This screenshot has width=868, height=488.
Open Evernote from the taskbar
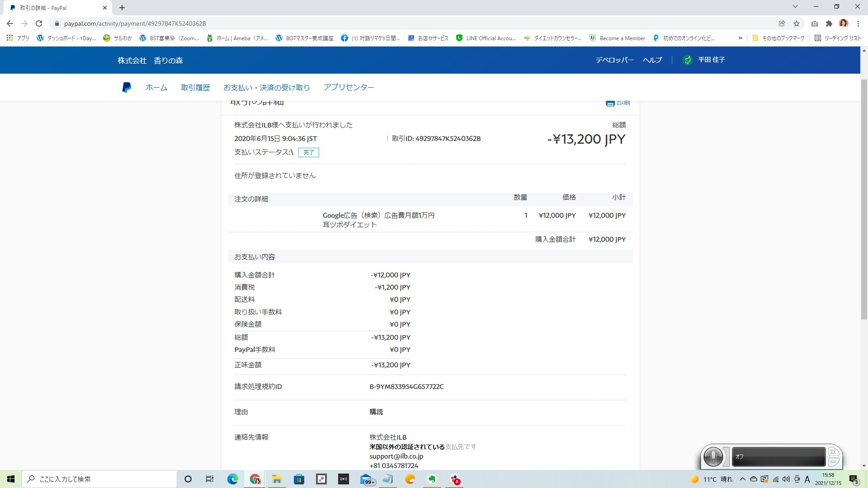click(x=432, y=479)
